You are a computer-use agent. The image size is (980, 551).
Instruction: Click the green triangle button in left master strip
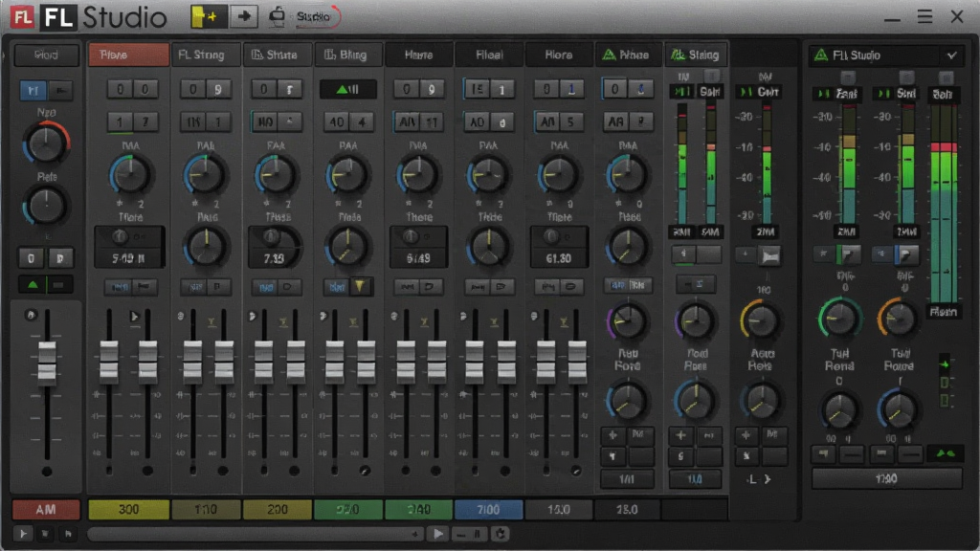(33, 285)
